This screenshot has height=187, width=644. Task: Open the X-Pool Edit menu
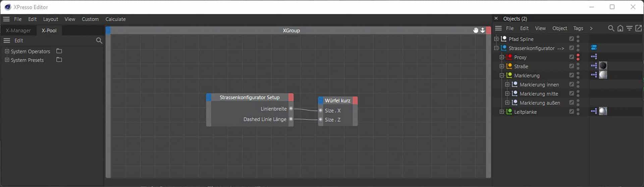coord(19,41)
